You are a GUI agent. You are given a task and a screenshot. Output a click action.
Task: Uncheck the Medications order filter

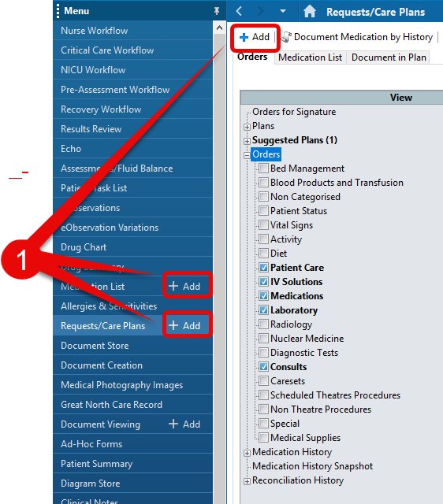pyautogui.click(x=263, y=296)
